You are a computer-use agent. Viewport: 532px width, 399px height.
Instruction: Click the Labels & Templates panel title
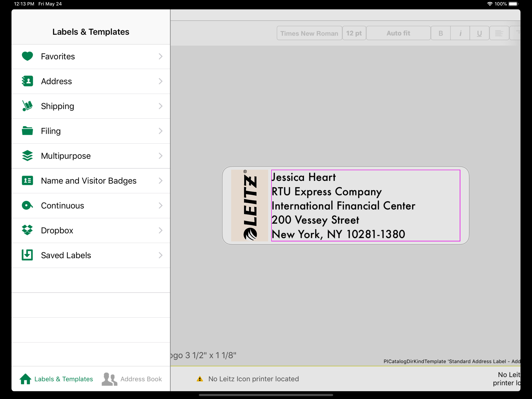pyautogui.click(x=91, y=32)
